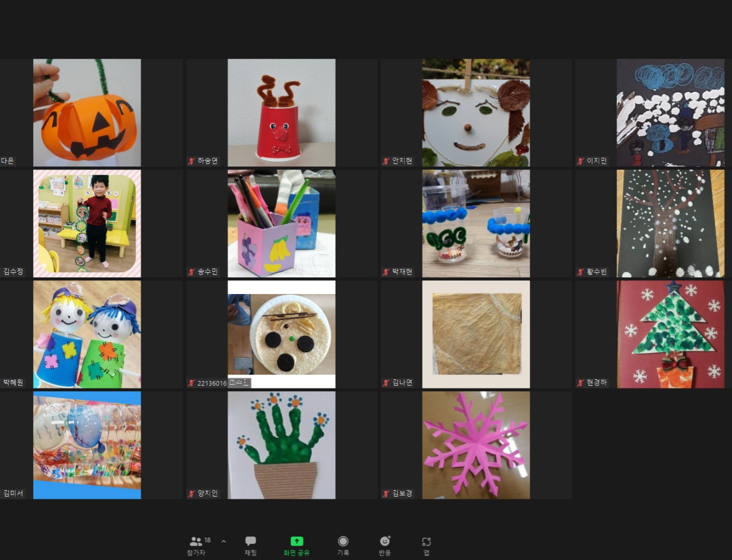732x560 pixels.
Task: Click the 황수빈 participant name label
Action: point(596,272)
